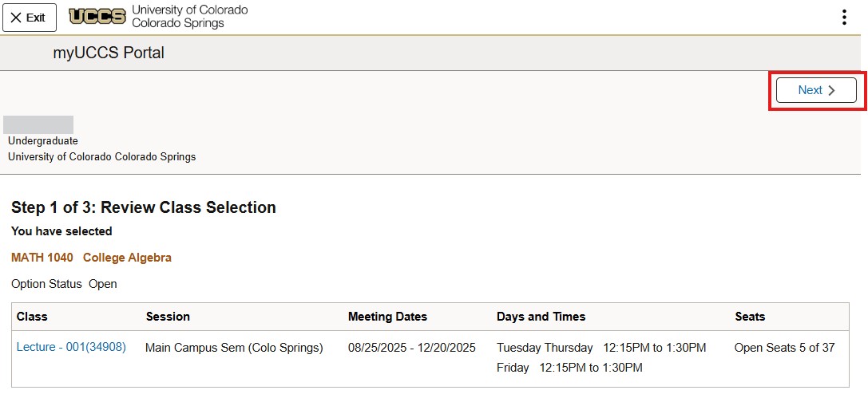868x394 pixels.
Task: Click the X icon in Exit button
Action: click(16, 18)
